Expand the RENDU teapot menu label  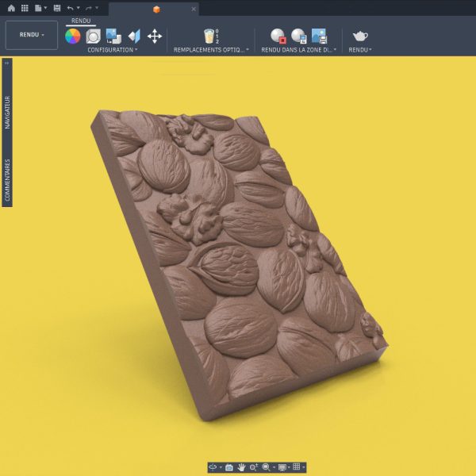(x=360, y=50)
